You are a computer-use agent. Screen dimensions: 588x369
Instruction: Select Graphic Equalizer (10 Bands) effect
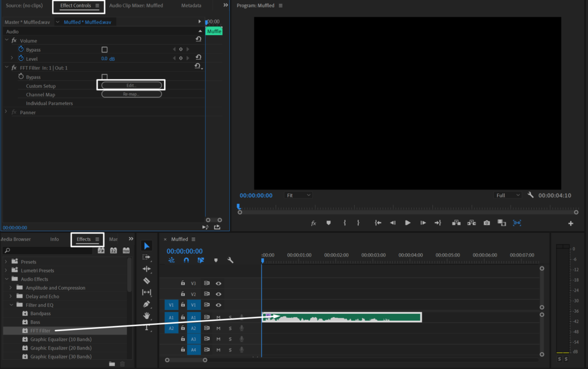pos(61,339)
